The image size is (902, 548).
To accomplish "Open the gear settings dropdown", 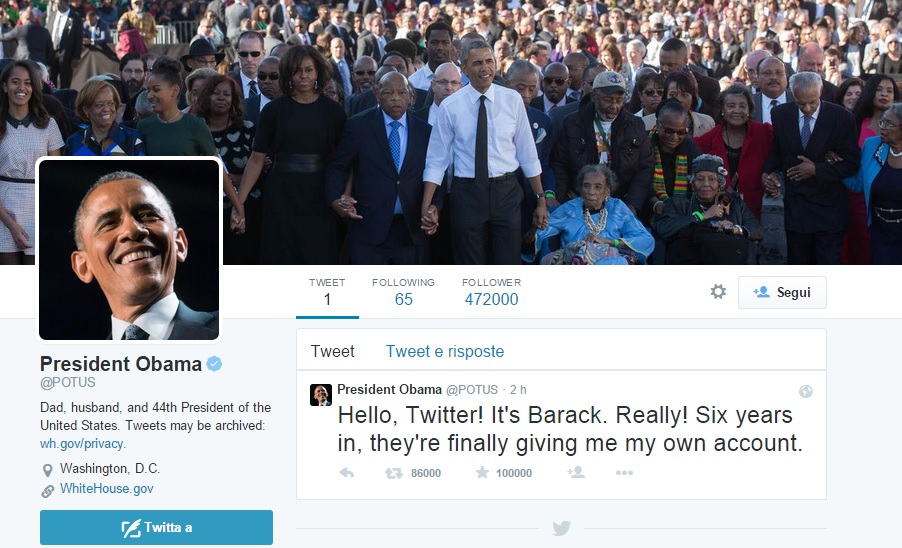I will pyautogui.click(x=718, y=292).
